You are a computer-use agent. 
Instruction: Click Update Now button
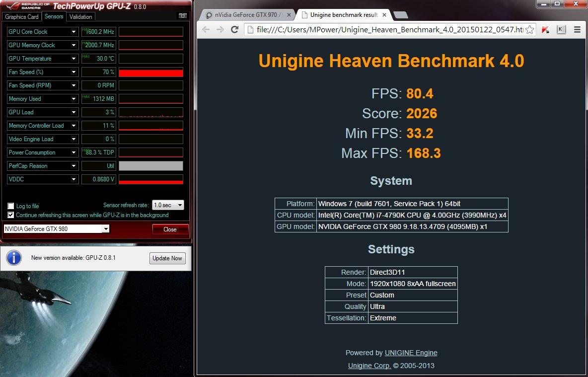click(x=168, y=258)
